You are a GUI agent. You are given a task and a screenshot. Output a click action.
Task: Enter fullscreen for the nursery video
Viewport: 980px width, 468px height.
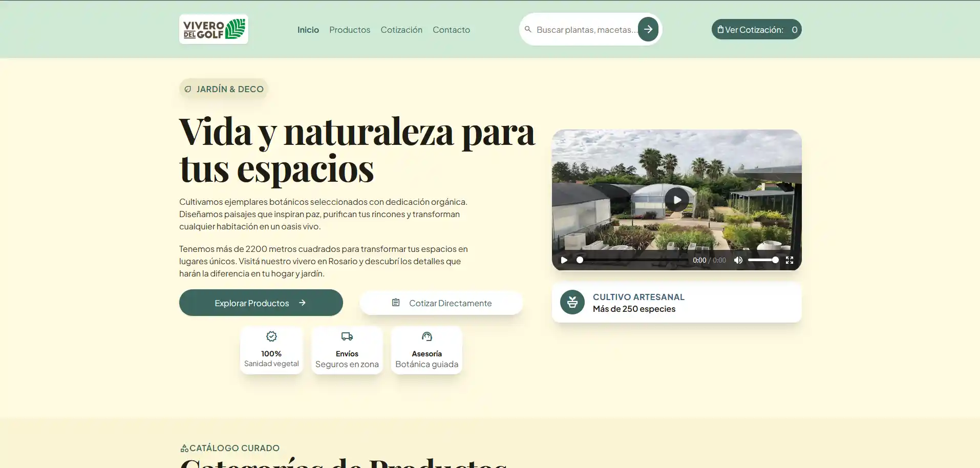pyautogui.click(x=790, y=260)
